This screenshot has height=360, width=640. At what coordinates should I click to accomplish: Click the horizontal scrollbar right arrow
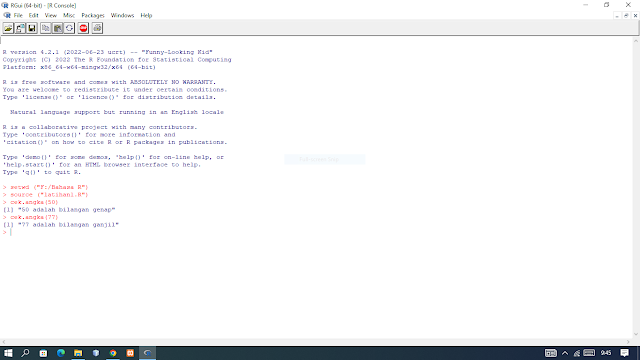point(628,342)
